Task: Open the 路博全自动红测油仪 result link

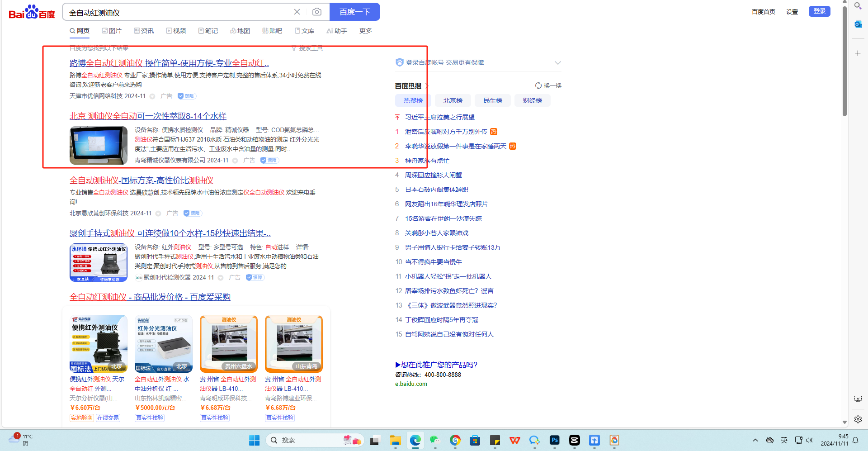Action: coord(169,63)
